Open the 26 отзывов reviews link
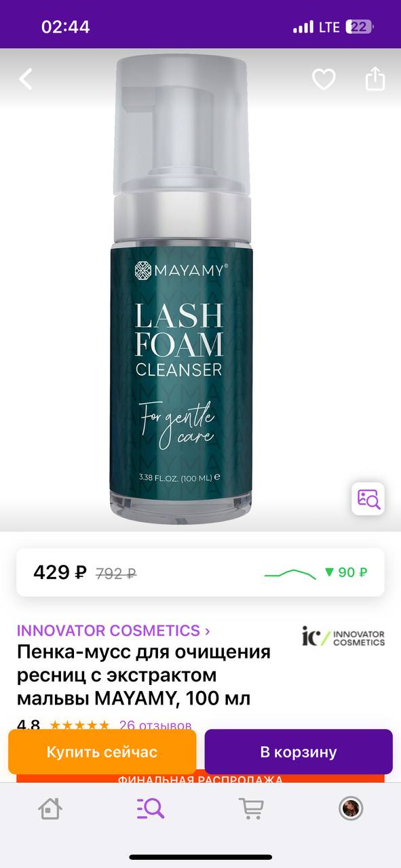This screenshot has width=401, height=868. [x=155, y=725]
